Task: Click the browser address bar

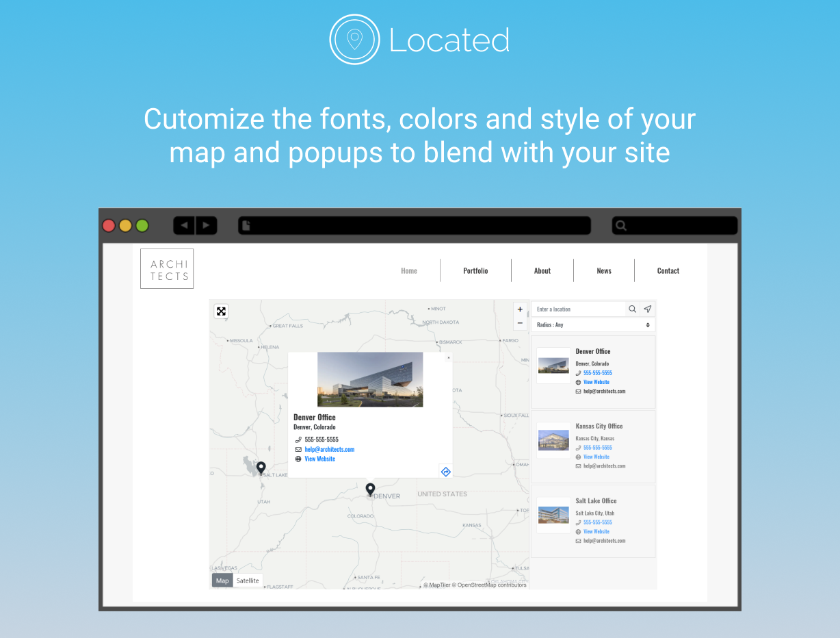Action: [414, 225]
